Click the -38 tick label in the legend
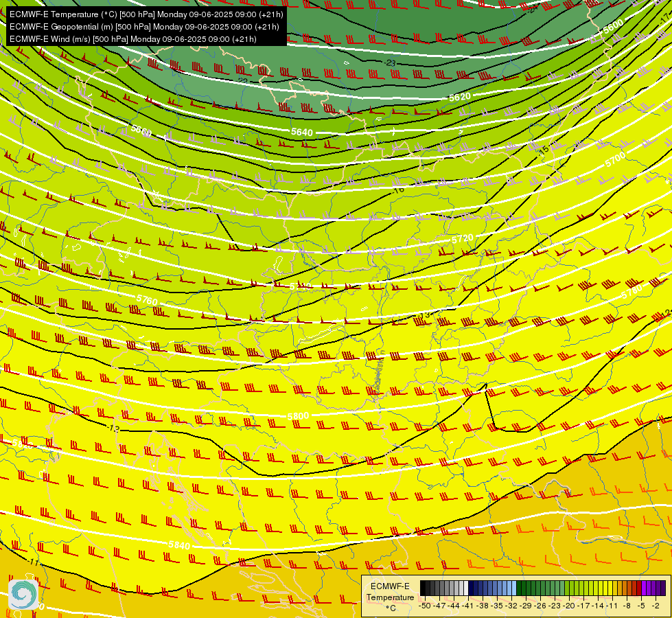 pyautogui.click(x=483, y=606)
